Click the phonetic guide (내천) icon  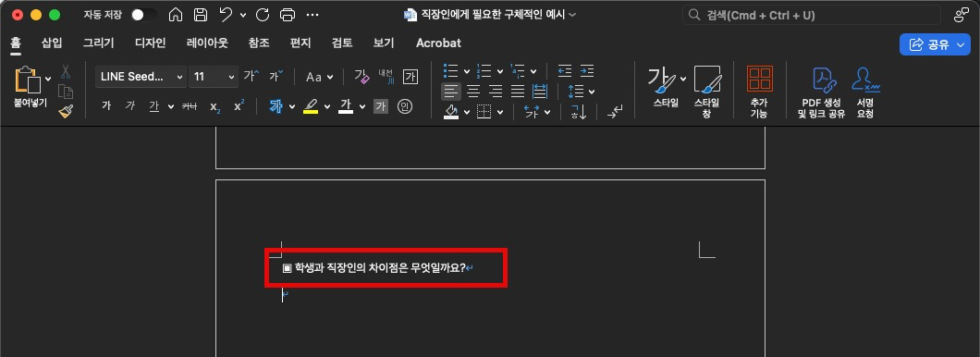tap(386, 76)
